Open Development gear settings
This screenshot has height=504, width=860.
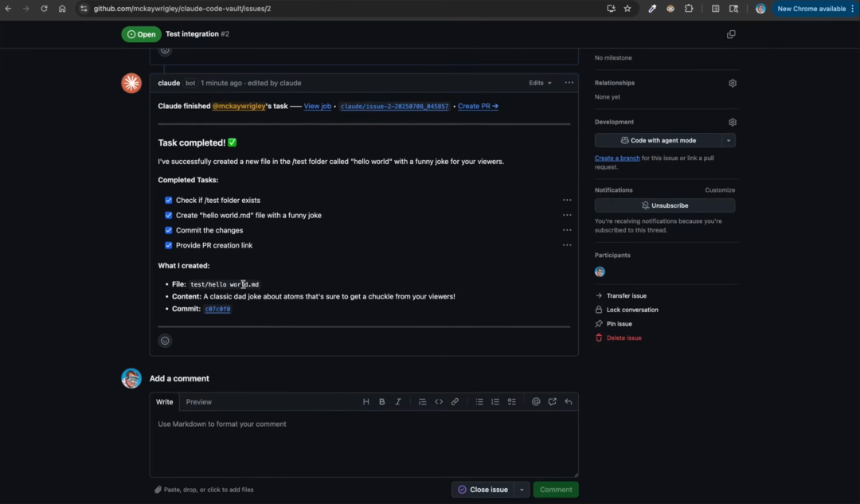tap(733, 123)
